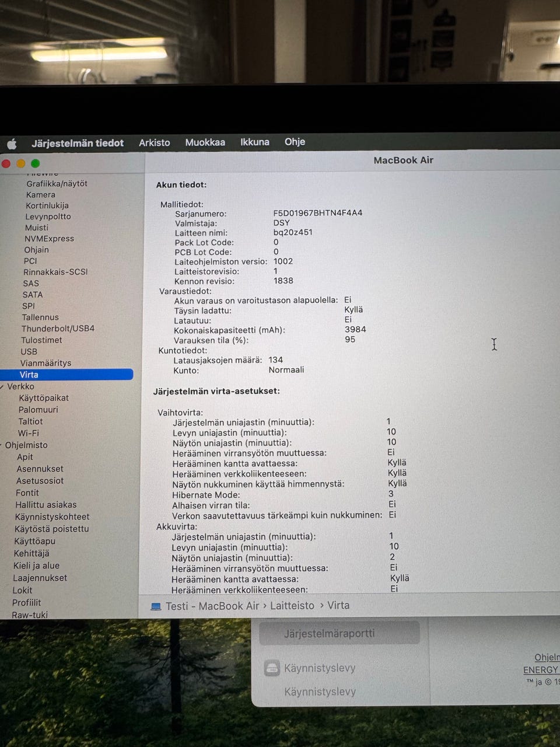Click the Akun tiedot heading

point(181,184)
